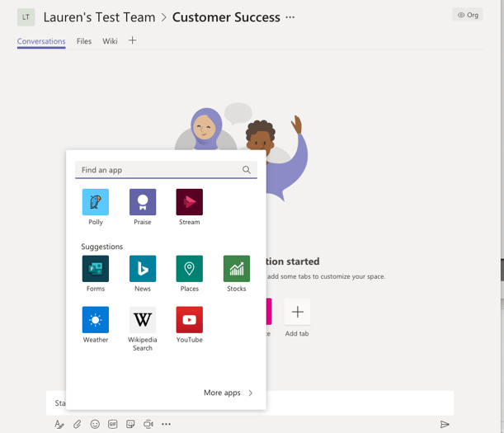
Task: Open more messaging extensions ellipsis
Action: tap(166, 424)
